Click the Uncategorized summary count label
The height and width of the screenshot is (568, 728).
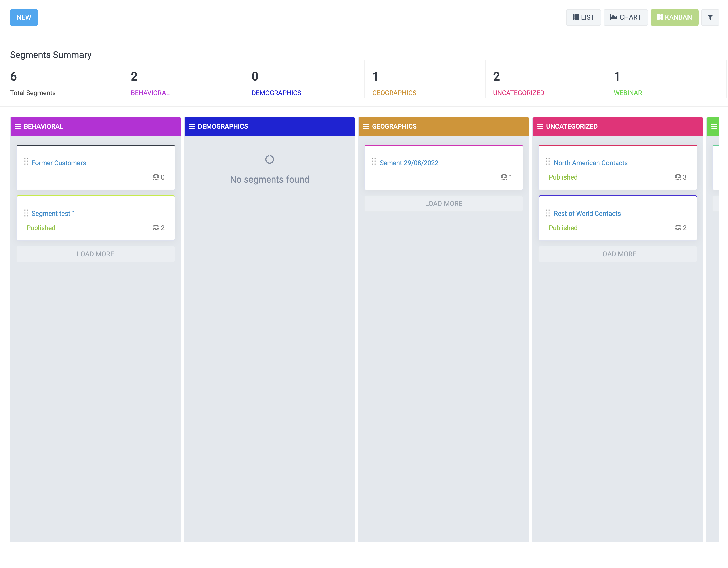coord(518,93)
